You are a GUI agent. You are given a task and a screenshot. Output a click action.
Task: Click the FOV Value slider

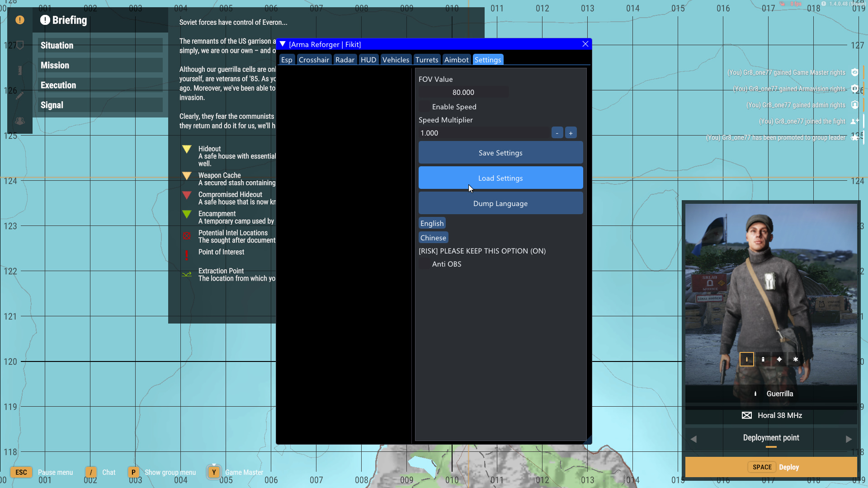[x=463, y=92]
